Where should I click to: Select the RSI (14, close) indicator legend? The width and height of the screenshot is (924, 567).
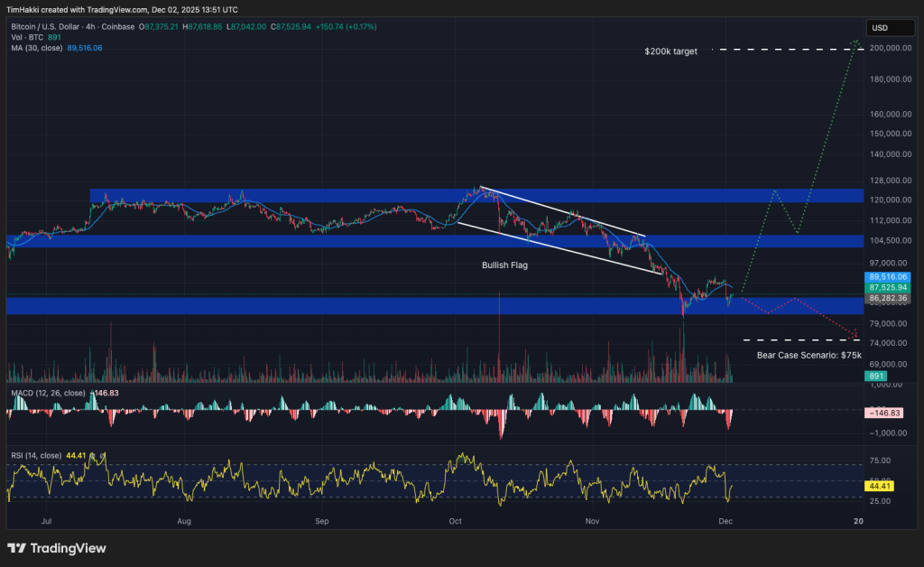tap(35, 456)
